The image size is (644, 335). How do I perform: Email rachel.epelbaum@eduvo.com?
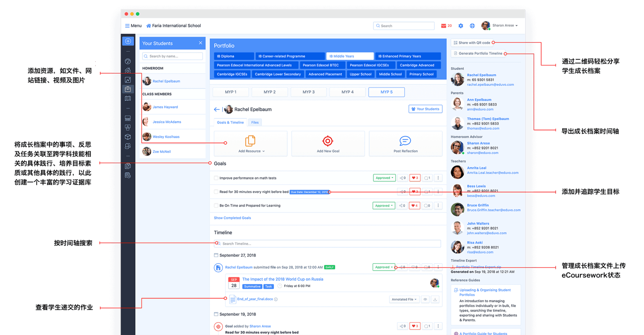pos(490,85)
